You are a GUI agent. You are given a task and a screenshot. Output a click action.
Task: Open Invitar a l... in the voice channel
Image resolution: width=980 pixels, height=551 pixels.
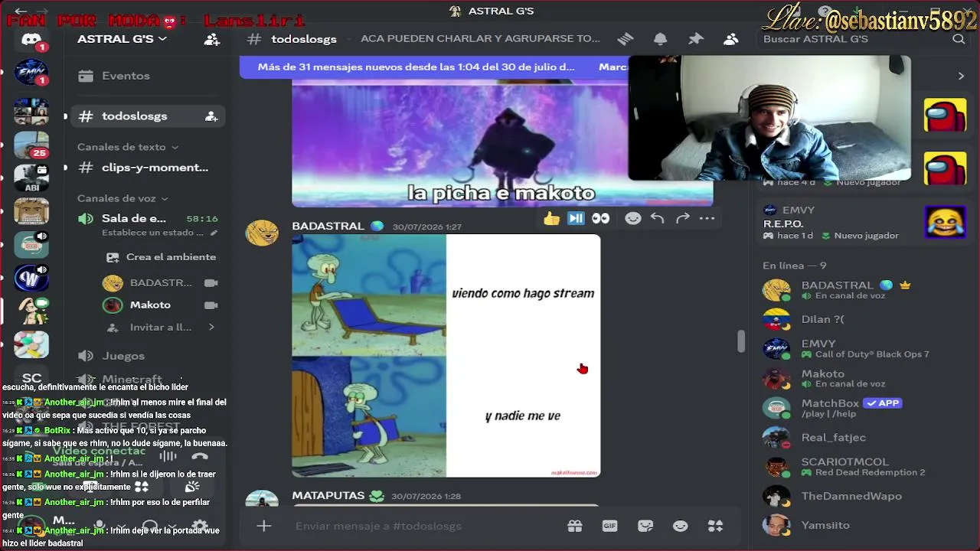pyautogui.click(x=161, y=328)
